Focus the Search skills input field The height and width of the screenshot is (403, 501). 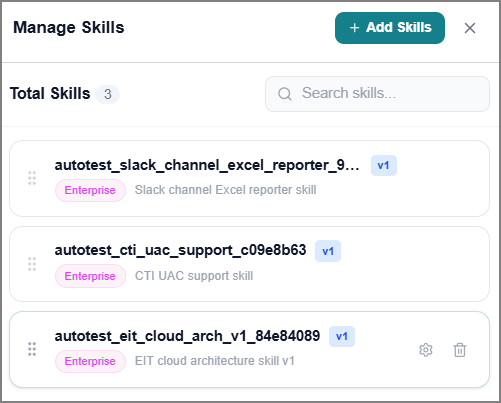click(x=377, y=94)
